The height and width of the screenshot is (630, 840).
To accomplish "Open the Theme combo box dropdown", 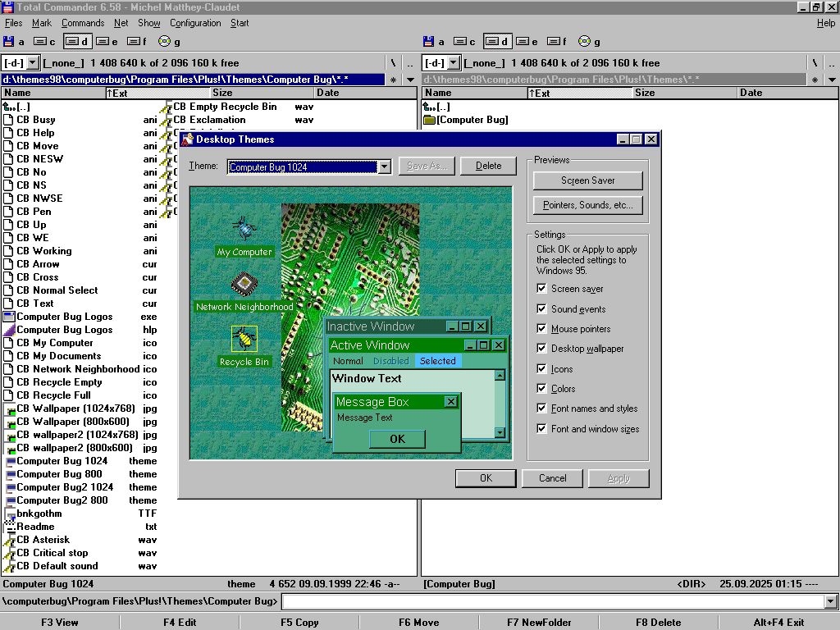I will [384, 167].
